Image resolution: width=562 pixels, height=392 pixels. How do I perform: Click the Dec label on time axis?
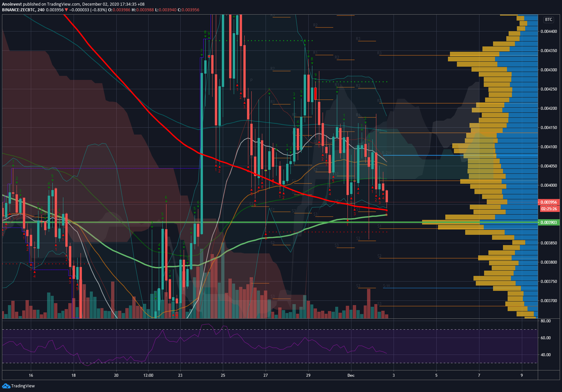tap(351, 375)
